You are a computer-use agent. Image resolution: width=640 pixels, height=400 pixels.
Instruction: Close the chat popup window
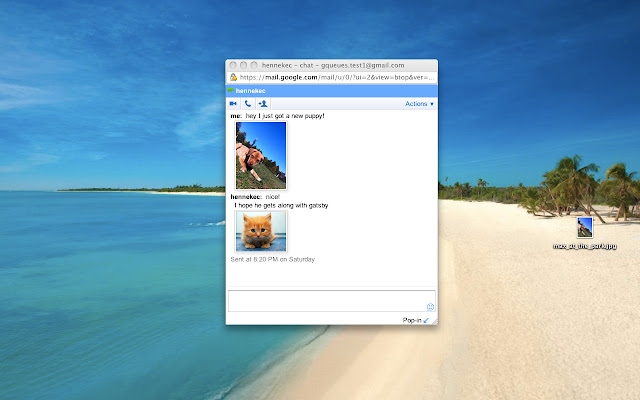tap(233, 65)
